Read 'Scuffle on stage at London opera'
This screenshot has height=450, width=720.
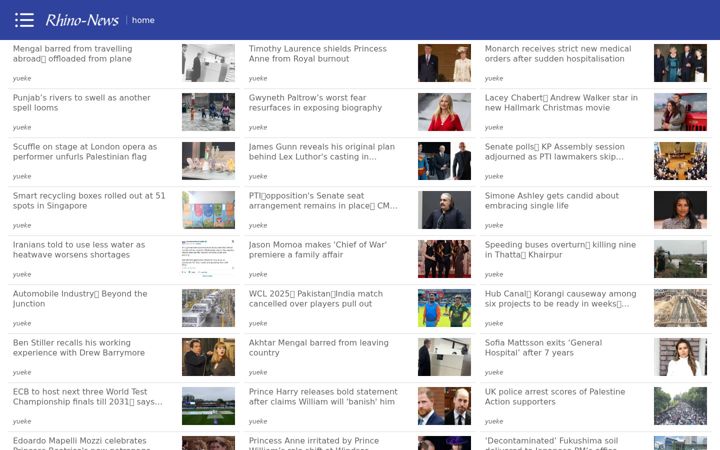[x=85, y=152]
